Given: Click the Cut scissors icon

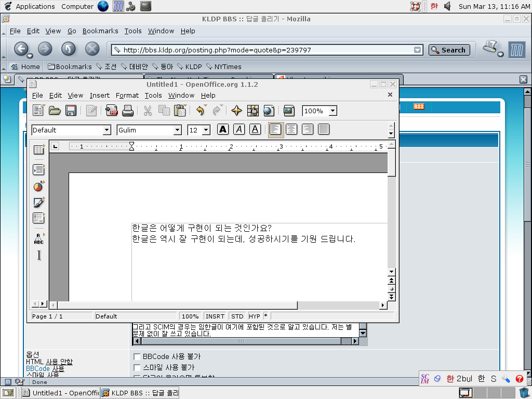Looking at the screenshot, I should point(148,111).
